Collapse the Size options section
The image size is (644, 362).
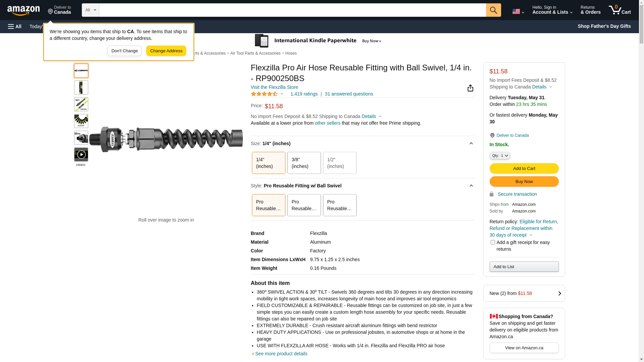coord(471,143)
